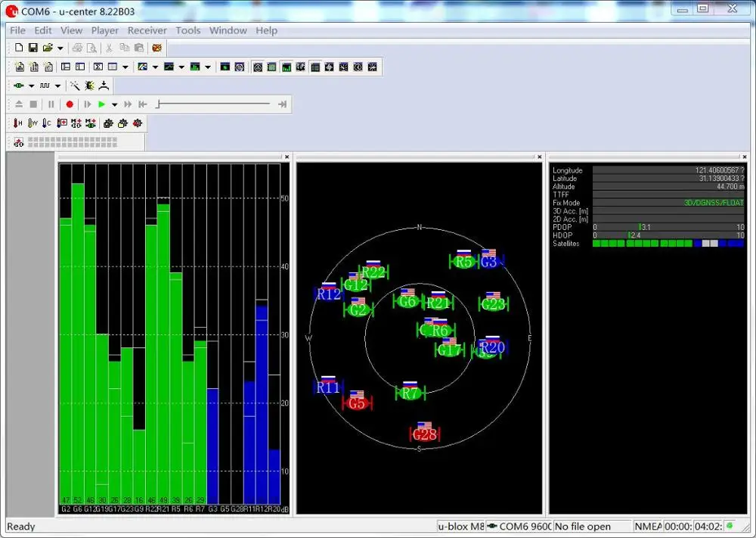The height and width of the screenshot is (538, 756).
Task: Click the gear icon with yellow folder
Action: pyautogui.click(x=123, y=123)
